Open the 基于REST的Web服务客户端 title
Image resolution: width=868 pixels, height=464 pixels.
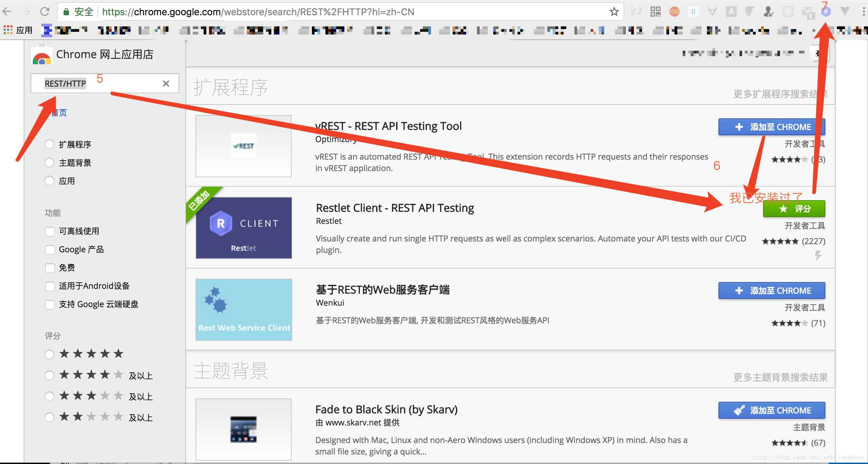pos(383,290)
